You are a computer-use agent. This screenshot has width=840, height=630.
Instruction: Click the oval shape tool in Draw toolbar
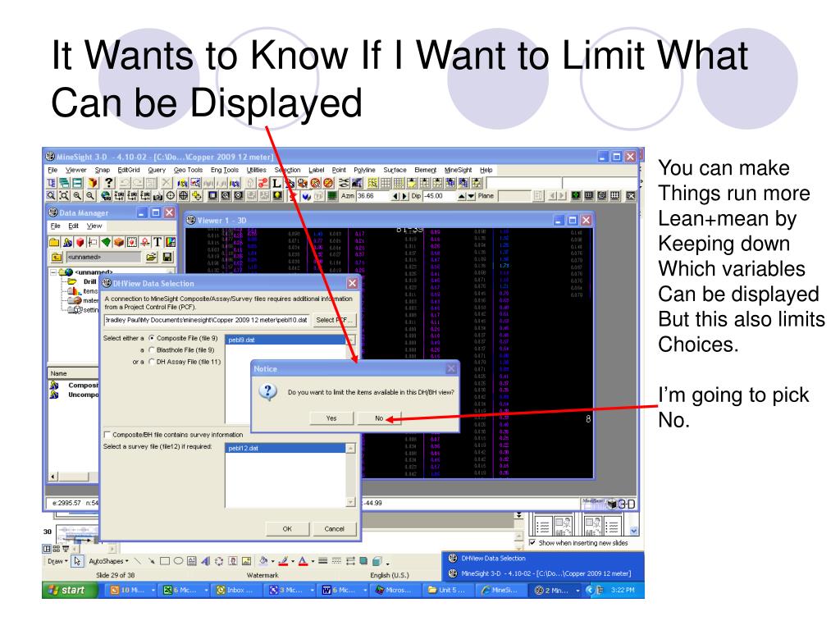point(178,561)
